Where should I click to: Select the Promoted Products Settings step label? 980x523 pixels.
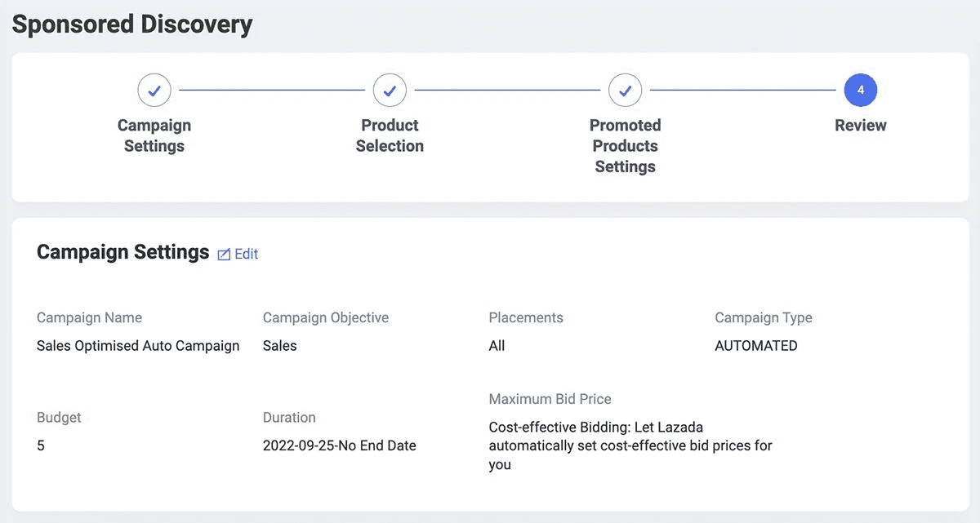pos(625,146)
